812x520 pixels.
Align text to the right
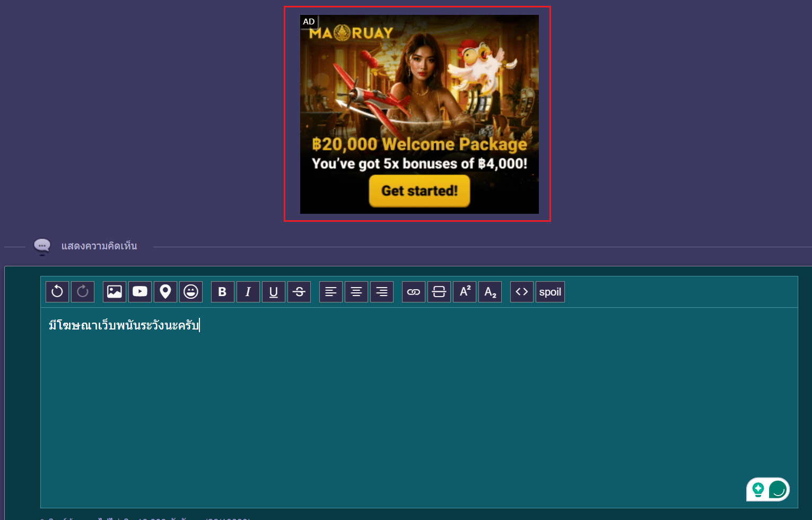tap(382, 292)
